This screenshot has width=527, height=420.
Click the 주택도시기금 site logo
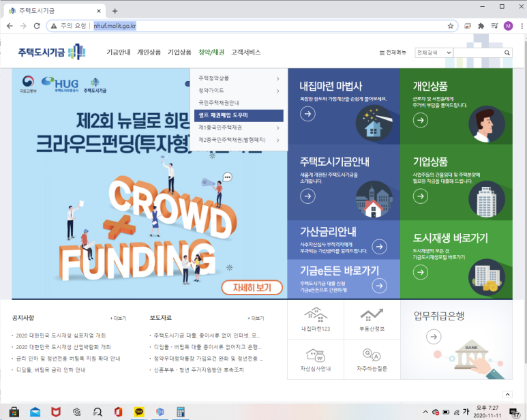point(52,52)
